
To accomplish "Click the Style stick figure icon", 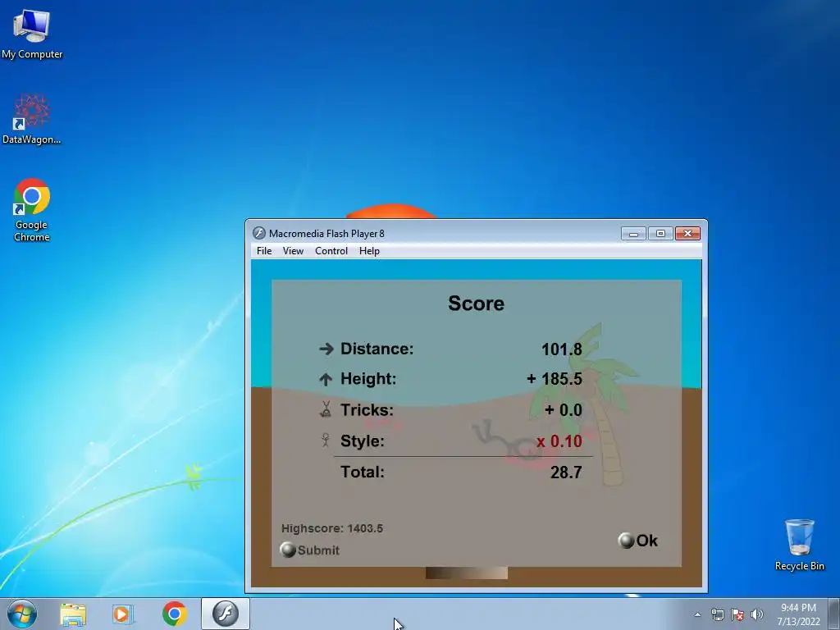I will 325,441.
